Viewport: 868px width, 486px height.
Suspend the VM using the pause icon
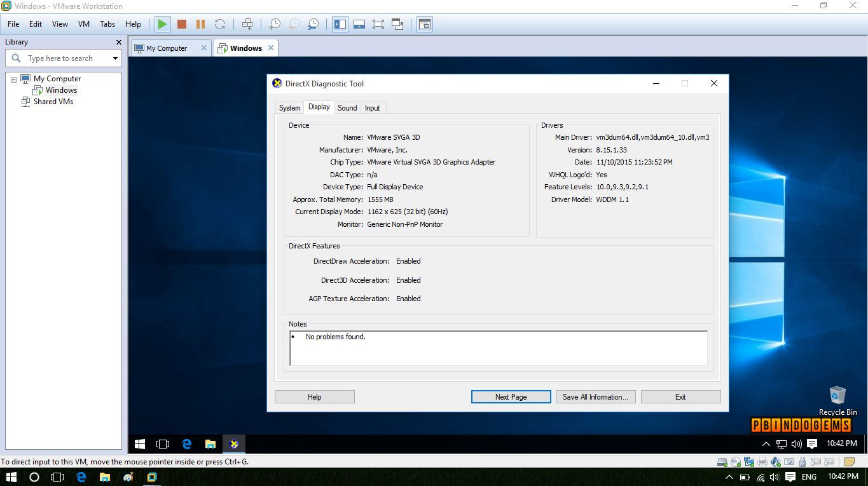[x=200, y=24]
